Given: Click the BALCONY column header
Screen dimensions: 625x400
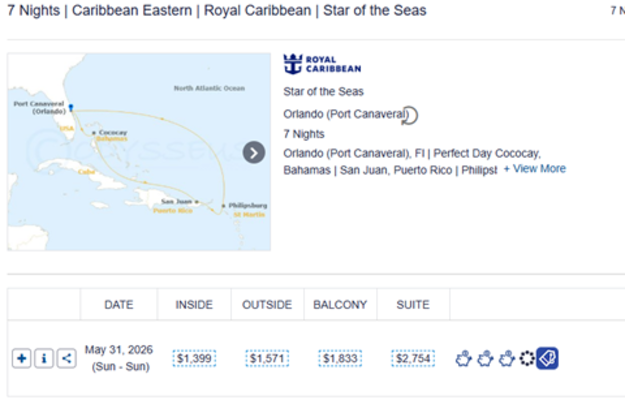Looking at the screenshot, I should (x=340, y=305).
